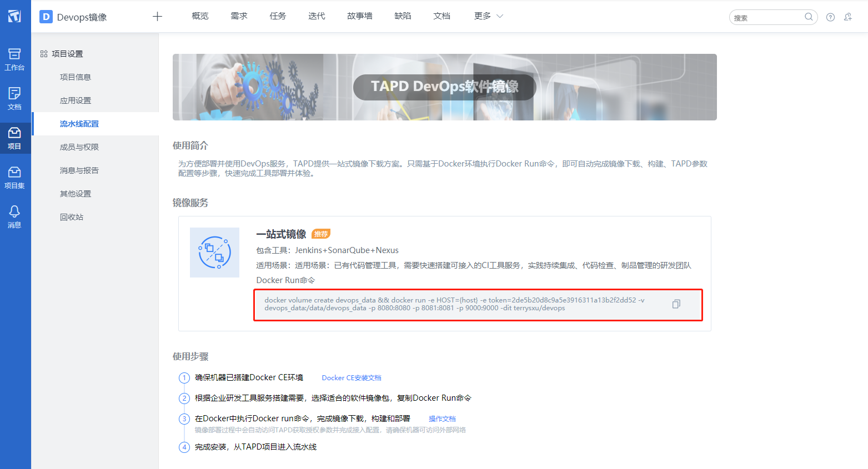
Task: Click the user notification icon in header
Action: click(x=848, y=17)
